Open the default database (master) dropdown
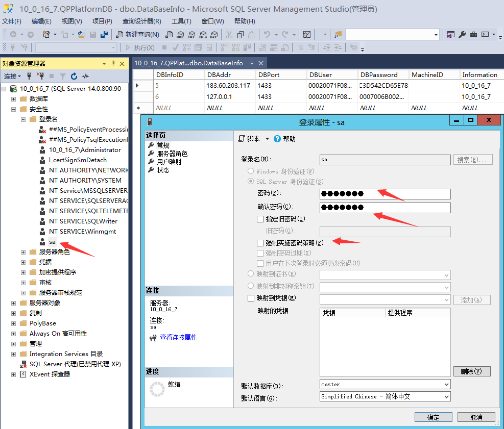The height and width of the screenshot is (429, 504). coord(446,385)
